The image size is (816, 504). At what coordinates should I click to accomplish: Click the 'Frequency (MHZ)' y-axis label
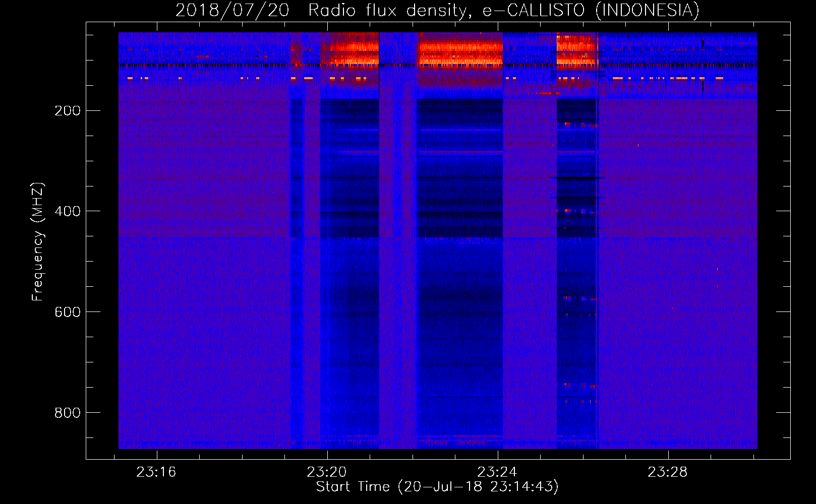(x=38, y=241)
